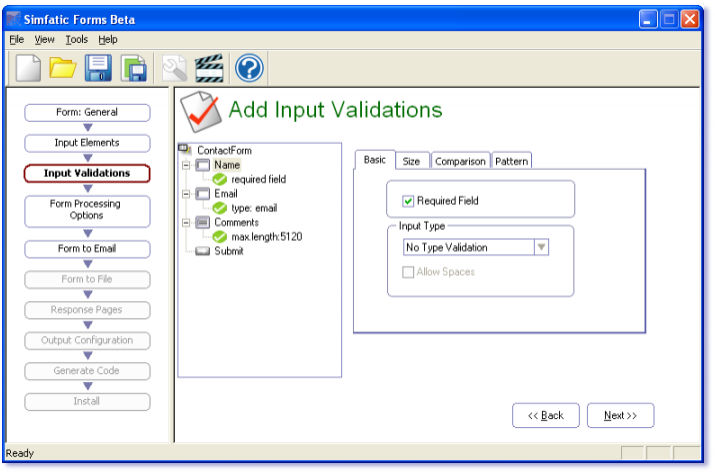Viewport: 715px width, 473px height.
Task: Open the Tools menu
Action: coord(76,40)
